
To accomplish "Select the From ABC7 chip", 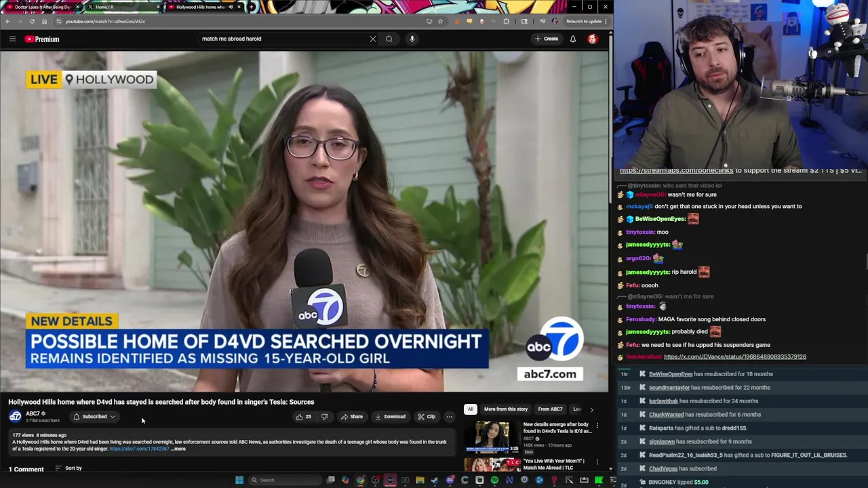I will coord(550,409).
